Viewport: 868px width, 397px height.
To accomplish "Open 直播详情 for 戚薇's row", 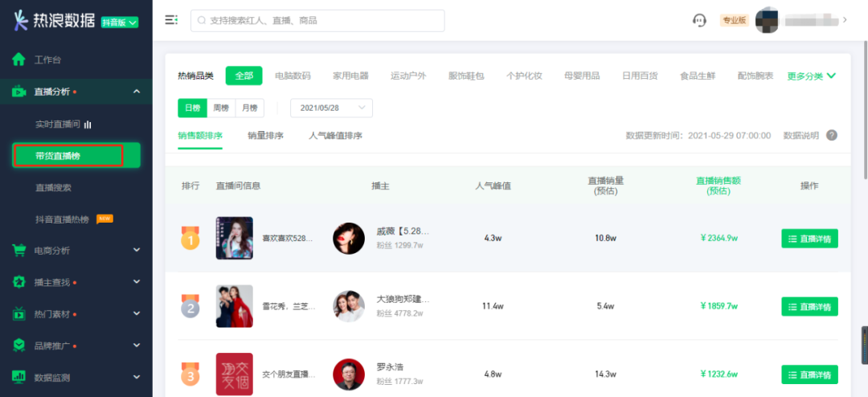I will pyautogui.click(x=810, y=239).
